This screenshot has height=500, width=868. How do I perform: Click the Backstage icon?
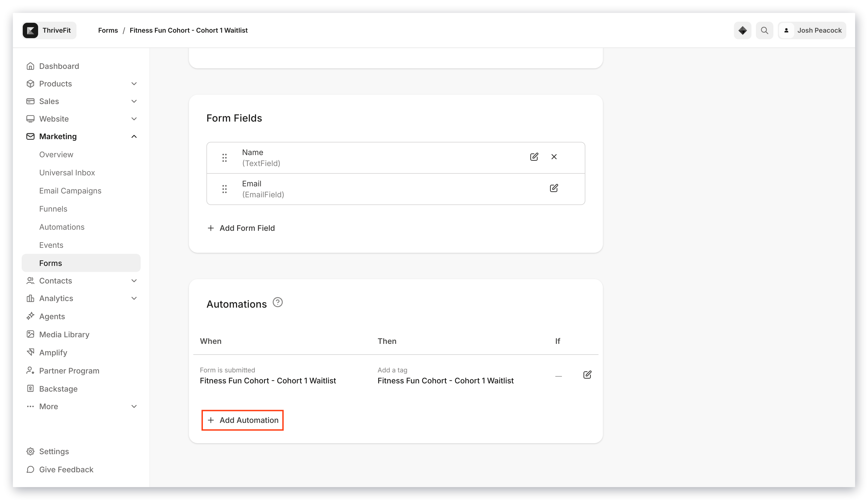[30, 388]
